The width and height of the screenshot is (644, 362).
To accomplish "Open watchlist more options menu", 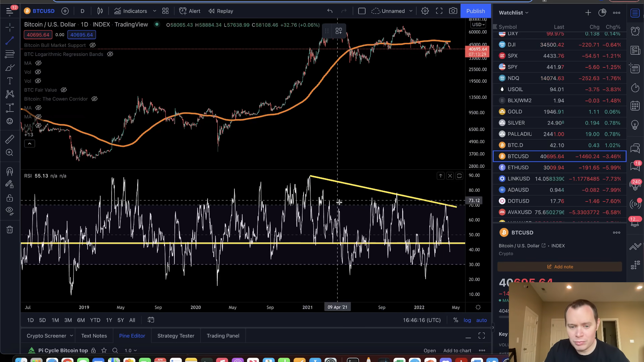I will point(616,13).
